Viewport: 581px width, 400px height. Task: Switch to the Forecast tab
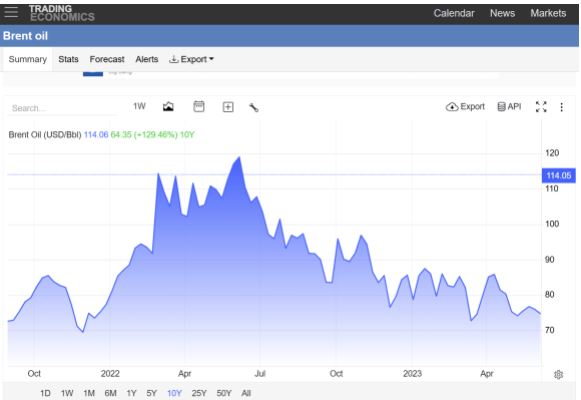(107, 59)
